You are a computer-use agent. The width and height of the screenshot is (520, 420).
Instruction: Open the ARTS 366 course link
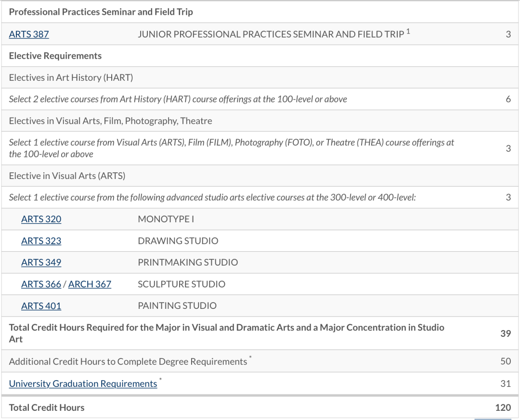pyautogui.click(x=41, y=284)
